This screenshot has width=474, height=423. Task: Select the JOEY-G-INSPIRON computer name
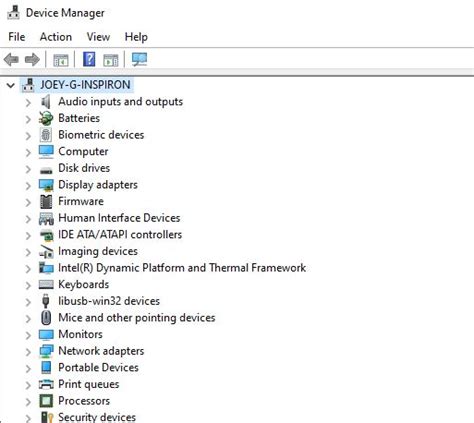[85, 85]
